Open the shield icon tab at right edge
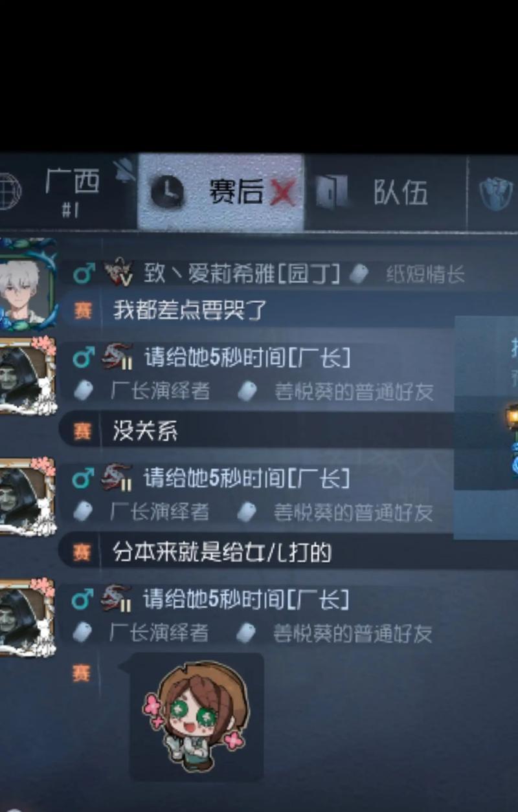Viewport: 518px width, 812px height. point(497,193)
